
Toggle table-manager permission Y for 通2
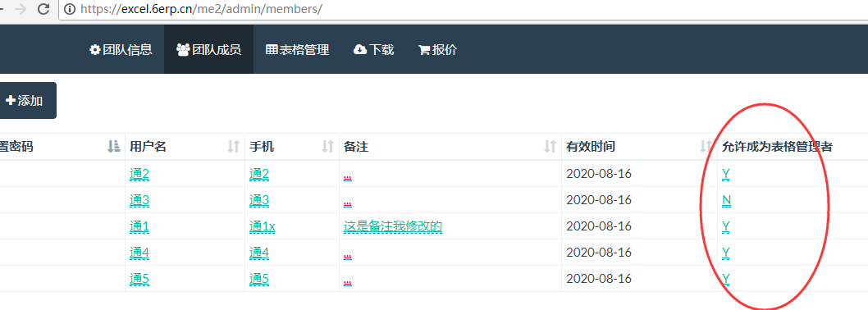point(726,174)
